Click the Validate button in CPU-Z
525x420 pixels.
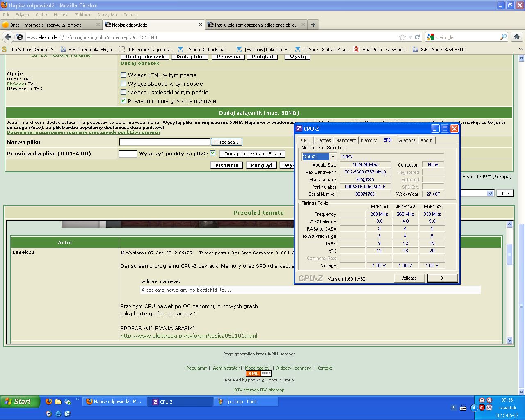[409, 278]
